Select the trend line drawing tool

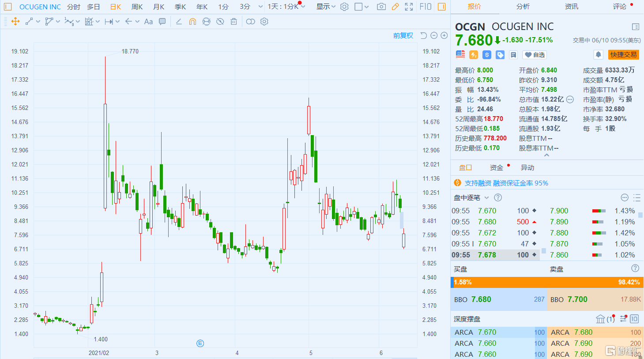(29, 22)
